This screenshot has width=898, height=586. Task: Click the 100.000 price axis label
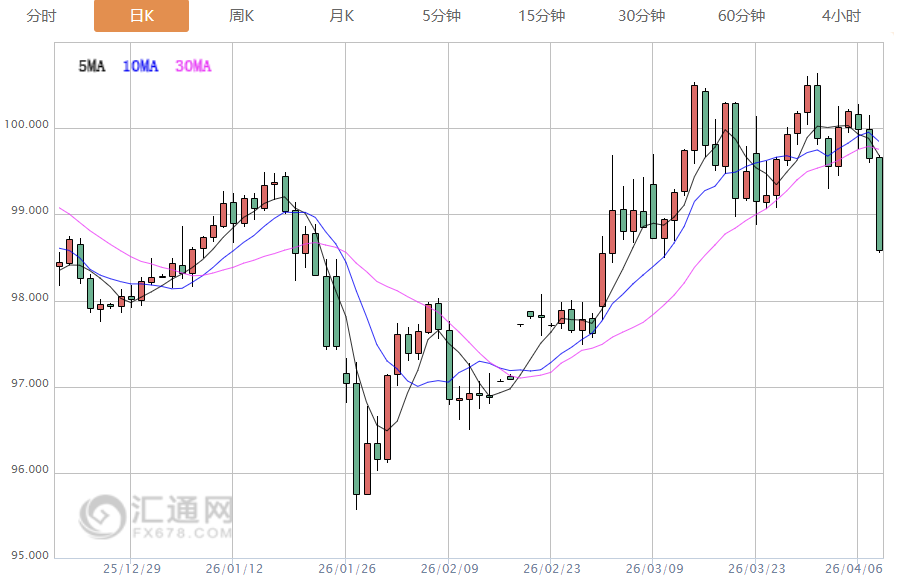pyautogui.click(x=28, y=125)
